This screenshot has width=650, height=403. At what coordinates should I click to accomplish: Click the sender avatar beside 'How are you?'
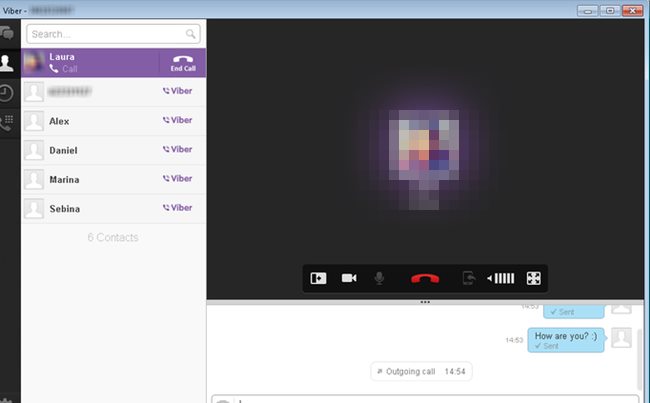[x=621, y=337]
